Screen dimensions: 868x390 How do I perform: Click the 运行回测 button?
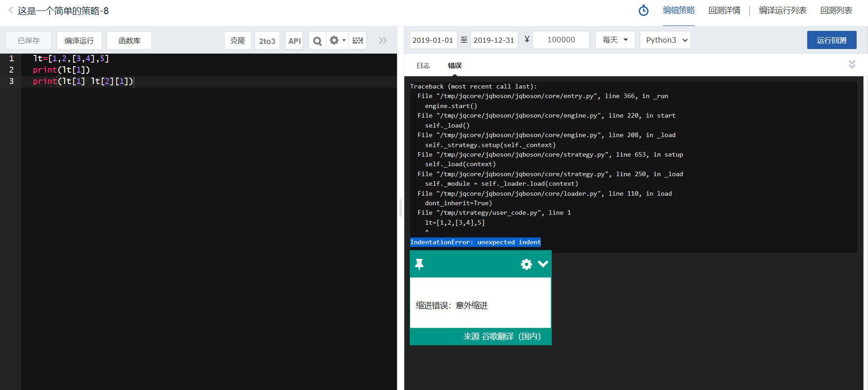pyautogui.click(x=831, y=40)
